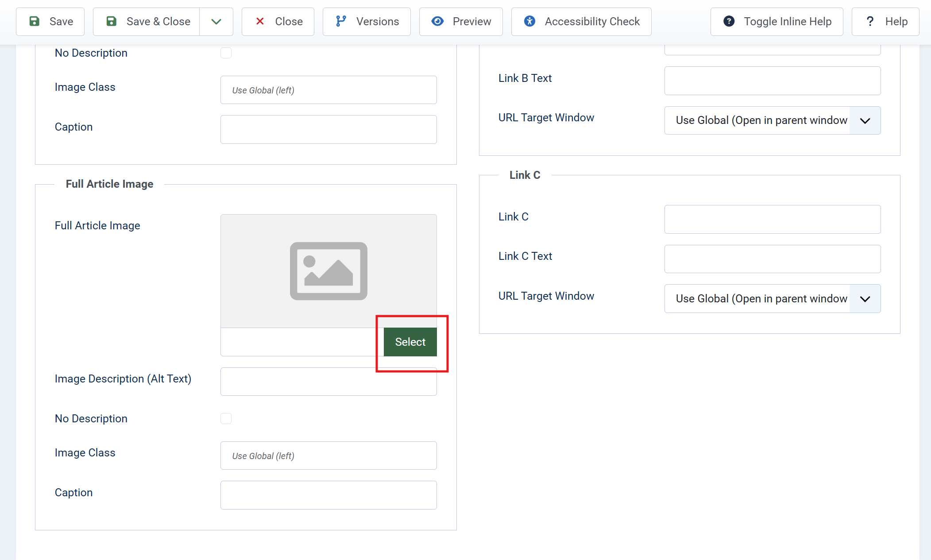The width and height of the screenshot is (931, 560).
Task: Click the Accessibility Check button label
Action: 592,21
